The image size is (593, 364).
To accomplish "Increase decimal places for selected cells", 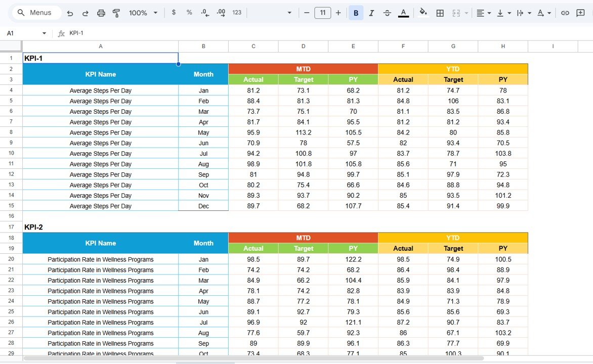I will pyautogui.click(x=221, y=13).
